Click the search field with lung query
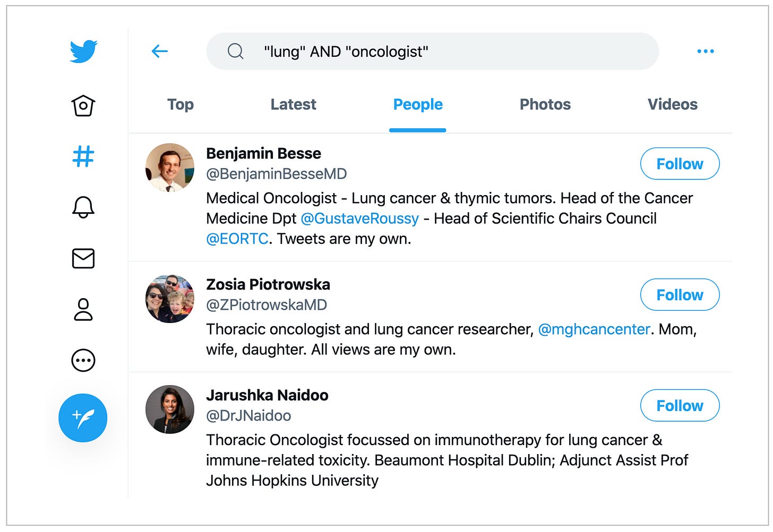This screenshot has height=532, width=773. coord(432,51)
